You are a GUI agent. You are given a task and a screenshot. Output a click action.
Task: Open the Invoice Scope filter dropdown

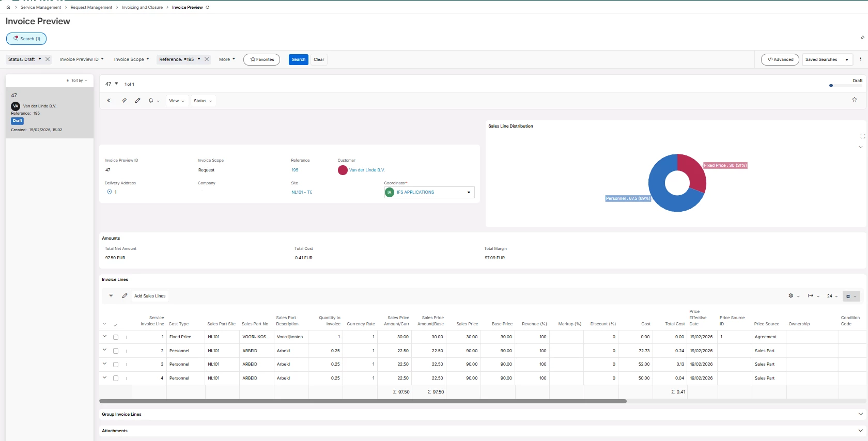coord(131,59)
